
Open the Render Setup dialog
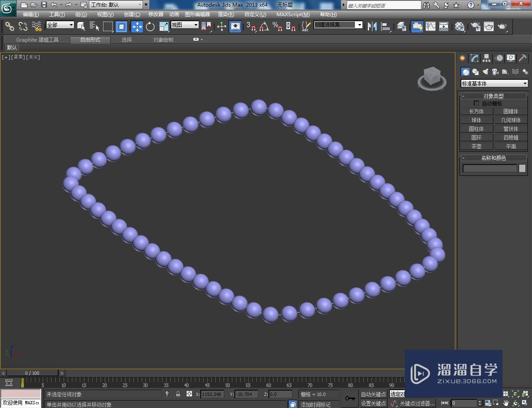tap(475, 27)
